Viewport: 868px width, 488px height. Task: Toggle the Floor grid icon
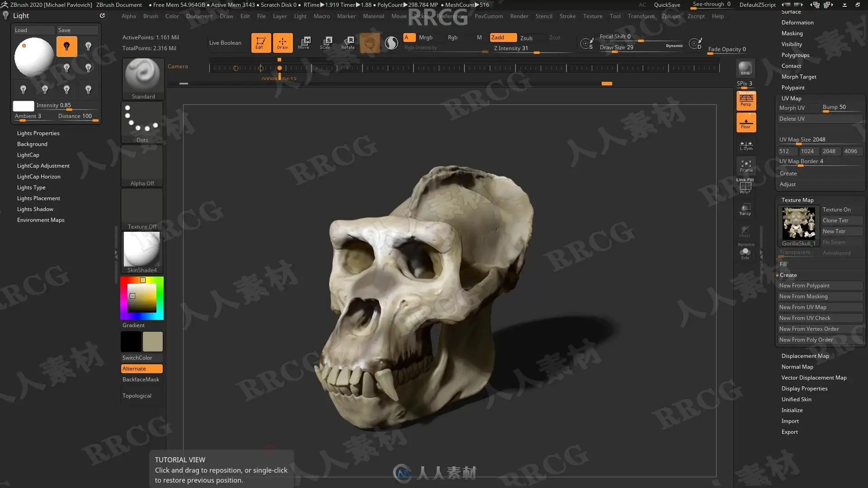(746, 122)
